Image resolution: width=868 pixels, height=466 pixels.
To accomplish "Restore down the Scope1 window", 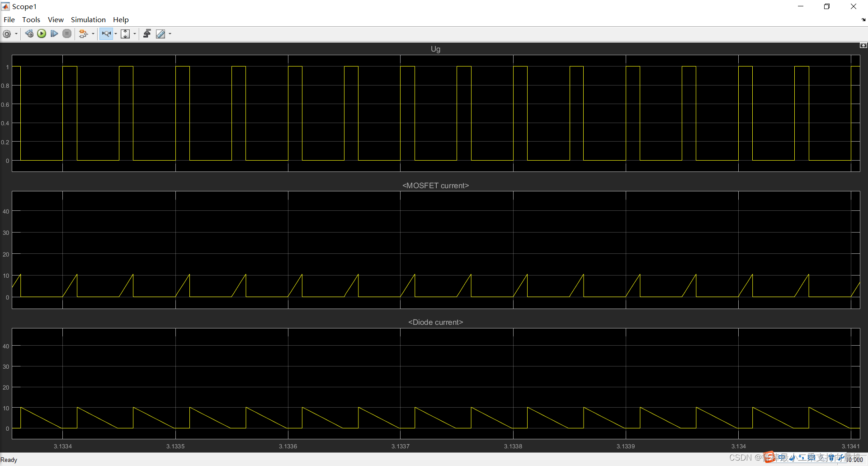I will (x=827, y=6).
